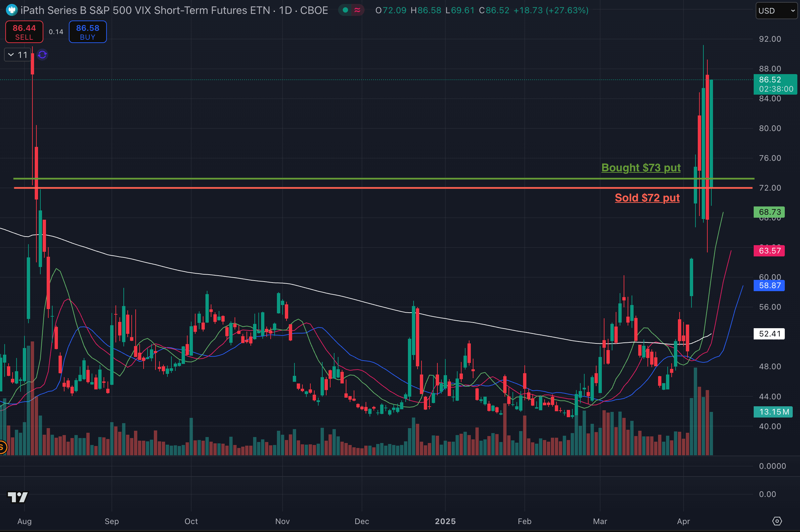
Task: Click the blue 58.87 moving average label
Action: click(x=769, y=285)
